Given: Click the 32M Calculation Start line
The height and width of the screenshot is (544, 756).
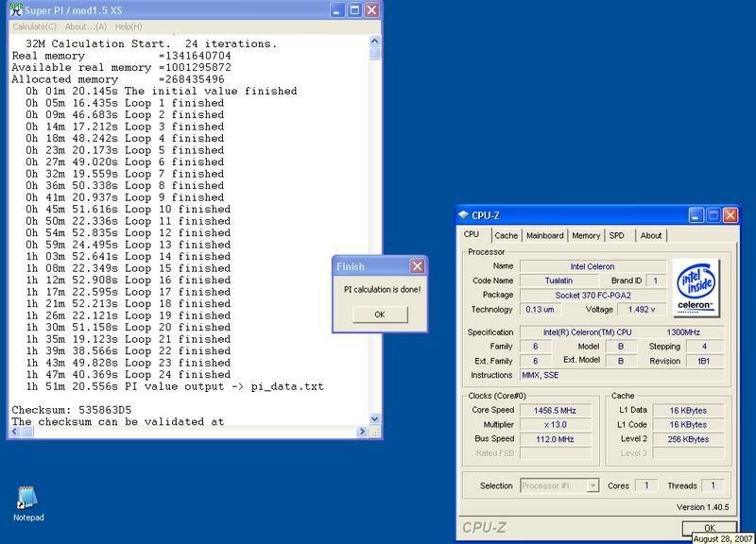Looking at the screenshot, I should [x=151, y=43].
